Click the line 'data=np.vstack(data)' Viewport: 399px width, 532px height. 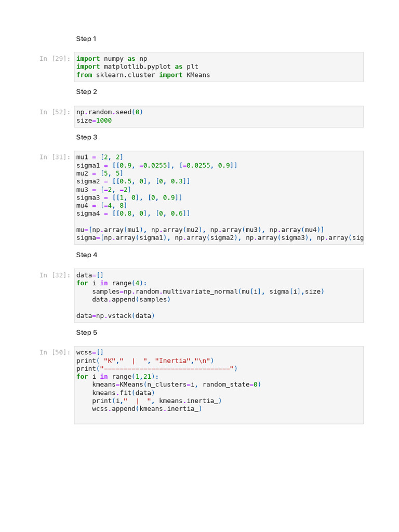(x=115, y=316)
